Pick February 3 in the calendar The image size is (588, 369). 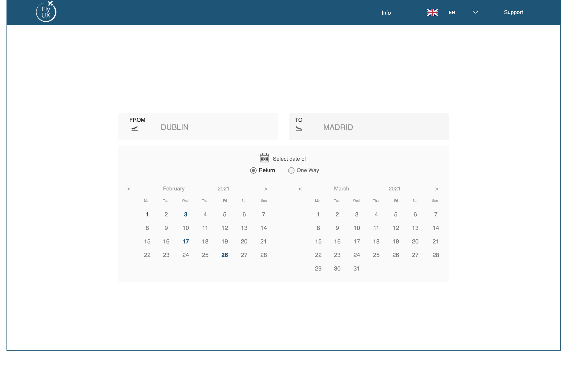[186, 215]
